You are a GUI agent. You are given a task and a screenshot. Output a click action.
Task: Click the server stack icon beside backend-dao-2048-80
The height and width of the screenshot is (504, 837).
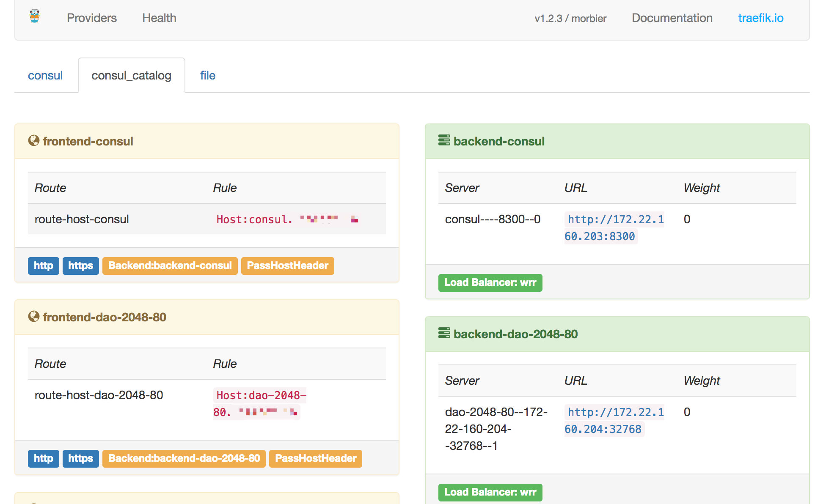(444, 333)
